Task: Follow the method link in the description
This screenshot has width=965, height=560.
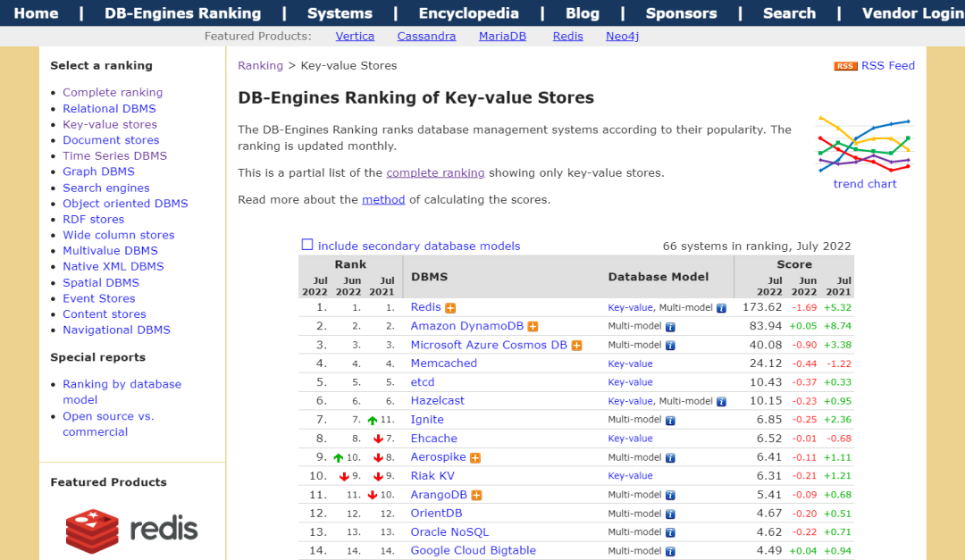Action: pyautogui.click(x=383, y=199)
